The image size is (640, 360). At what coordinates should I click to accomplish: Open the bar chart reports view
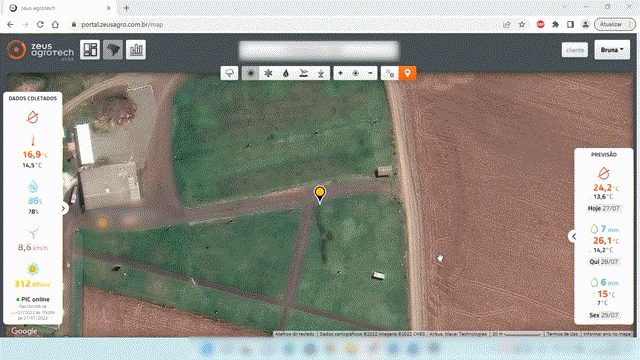(136, 50)
